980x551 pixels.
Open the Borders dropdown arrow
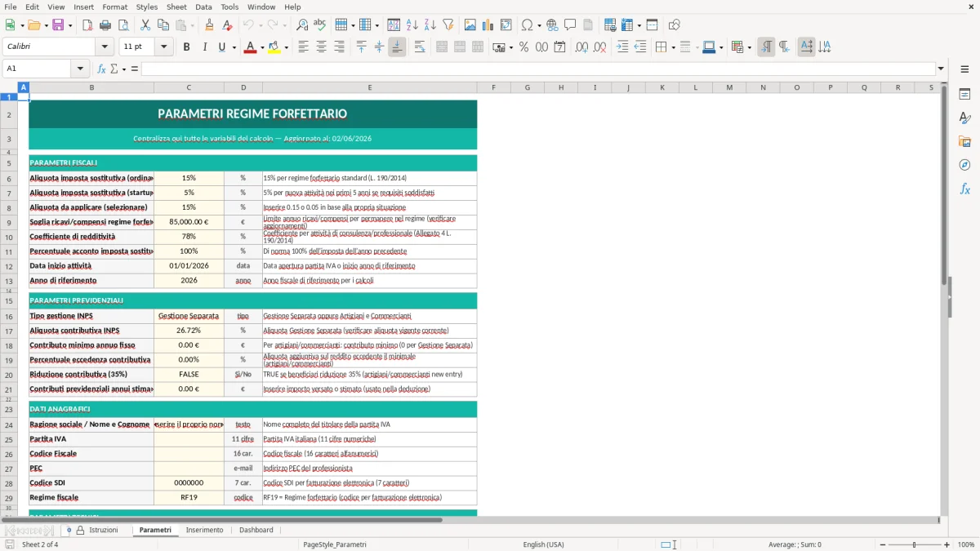pyautogui.click(x=674, y=47)
